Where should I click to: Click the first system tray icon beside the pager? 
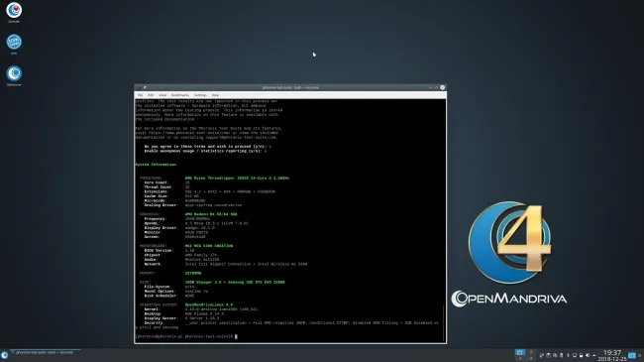point(541,355)
